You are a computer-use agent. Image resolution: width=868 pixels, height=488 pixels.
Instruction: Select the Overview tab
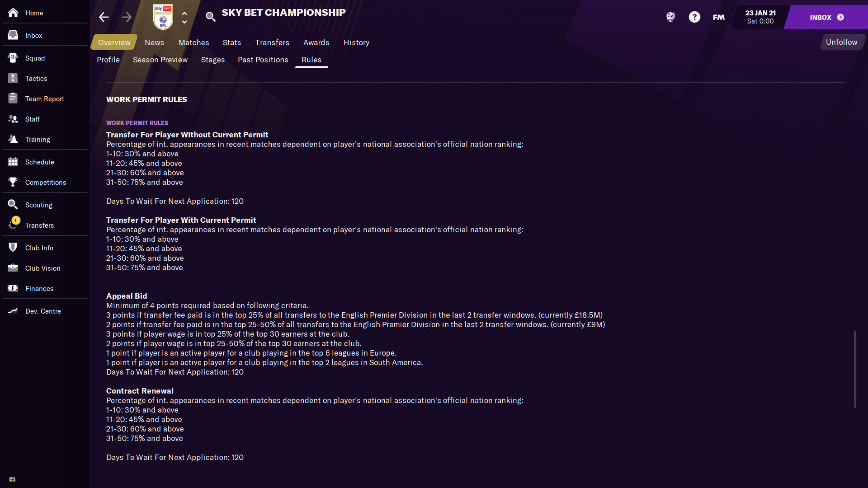click(x=114, y=42)
